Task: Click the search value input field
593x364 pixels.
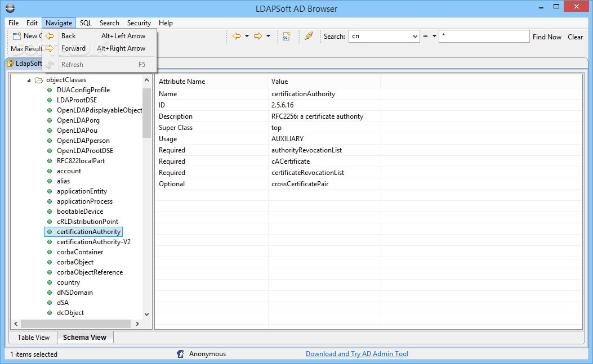Action: tap(484, 36)
